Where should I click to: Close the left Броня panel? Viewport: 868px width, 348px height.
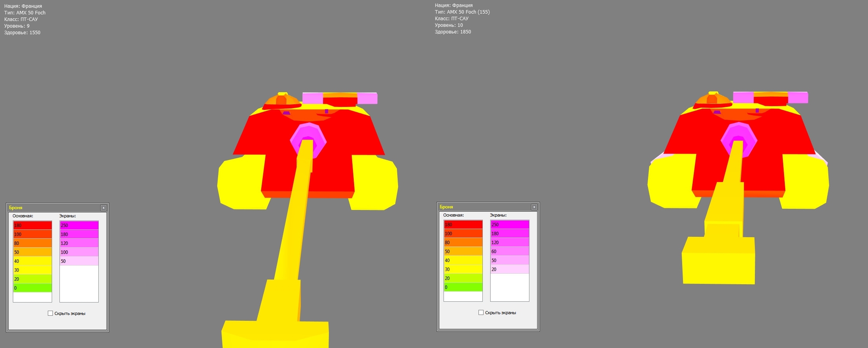tap(103, 208)
